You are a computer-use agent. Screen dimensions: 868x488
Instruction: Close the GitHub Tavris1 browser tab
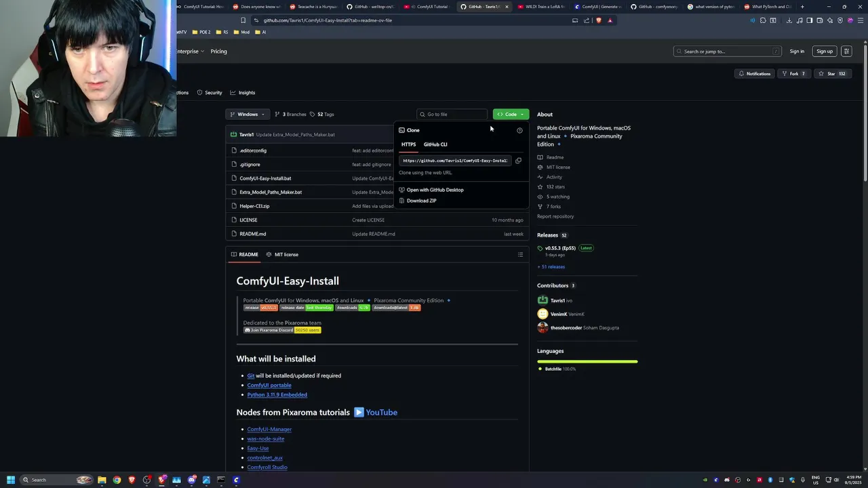(x=506, y=7)
